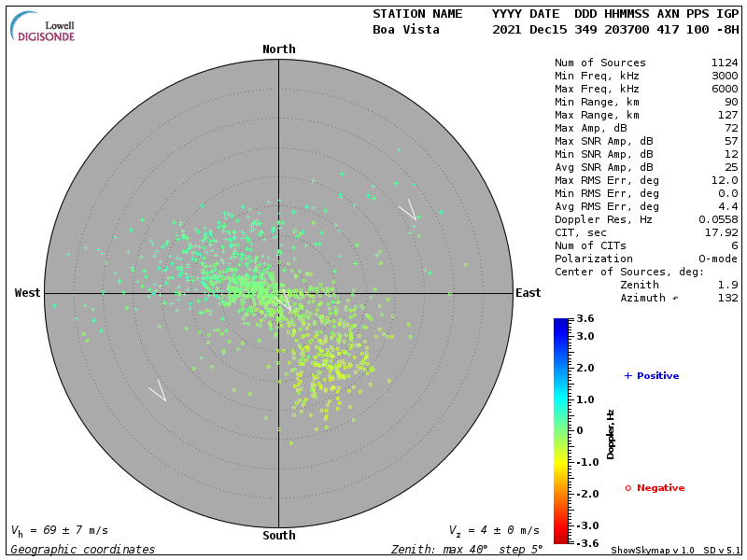Screen dimensions: 747x560
Task: Click the white arrow marker in northeast quadrant
Action: (407, 210)
